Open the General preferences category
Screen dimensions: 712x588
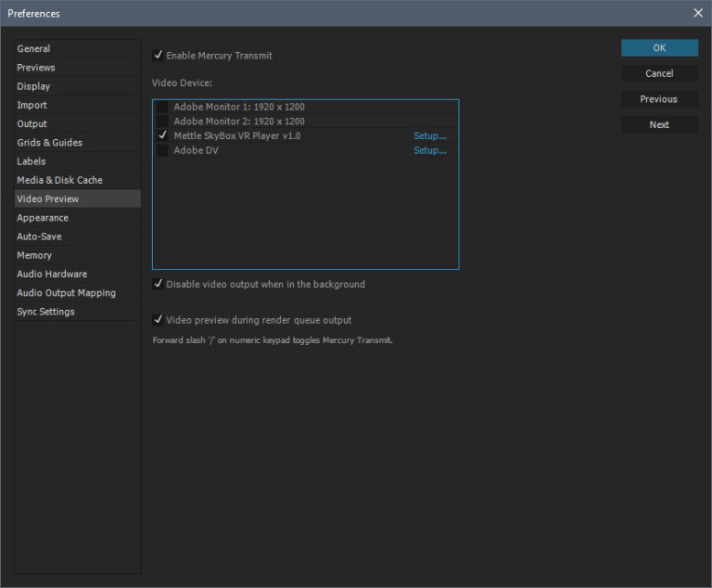pos(34,49)
